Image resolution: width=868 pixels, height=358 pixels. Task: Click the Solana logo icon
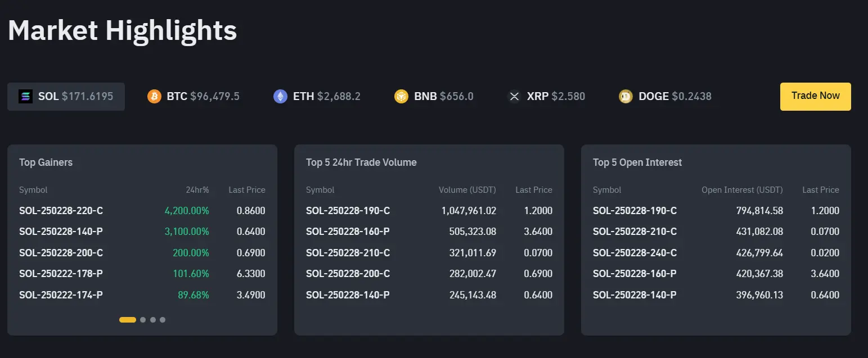(25, 97)
